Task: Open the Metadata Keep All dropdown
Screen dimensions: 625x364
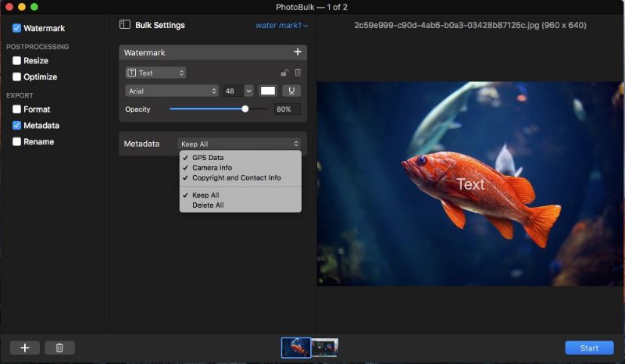Action: (241, 144)
